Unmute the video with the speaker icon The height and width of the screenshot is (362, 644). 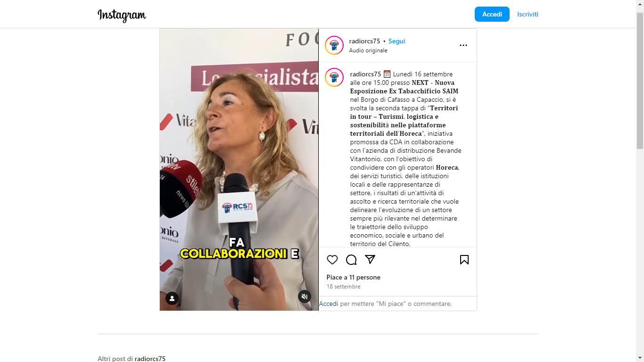(305, 296)
